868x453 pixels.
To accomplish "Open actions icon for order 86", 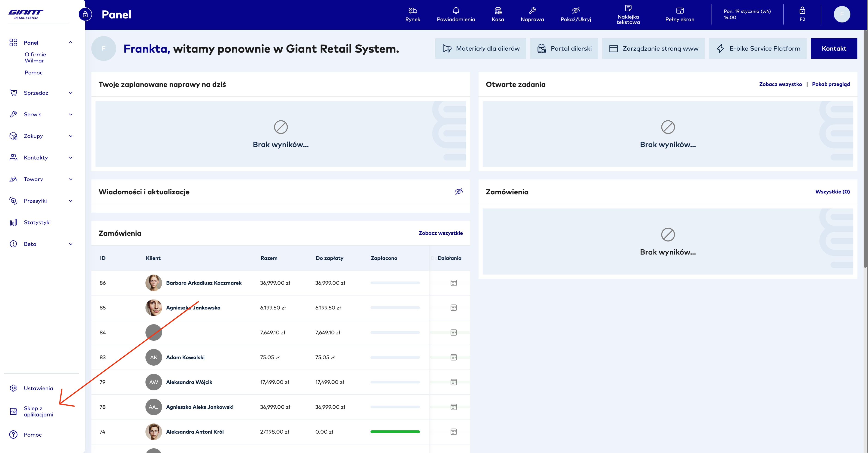I will pos(454,283).
